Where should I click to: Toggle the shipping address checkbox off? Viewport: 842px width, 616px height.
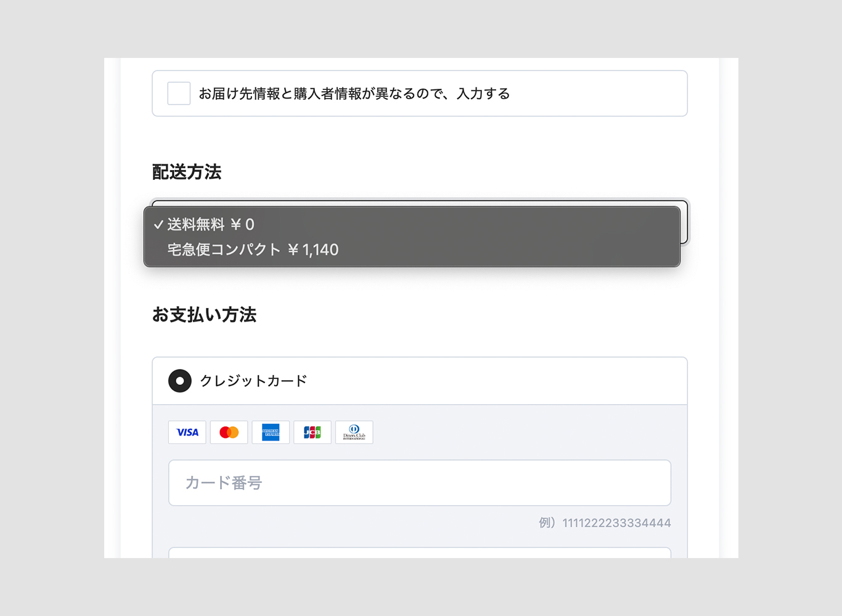click(178, 93)
